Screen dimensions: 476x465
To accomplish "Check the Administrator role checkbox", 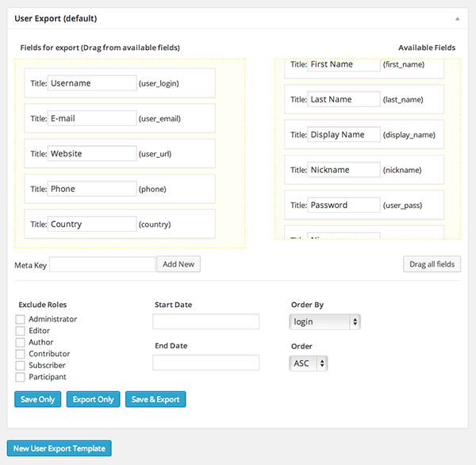I will [21, 319].
